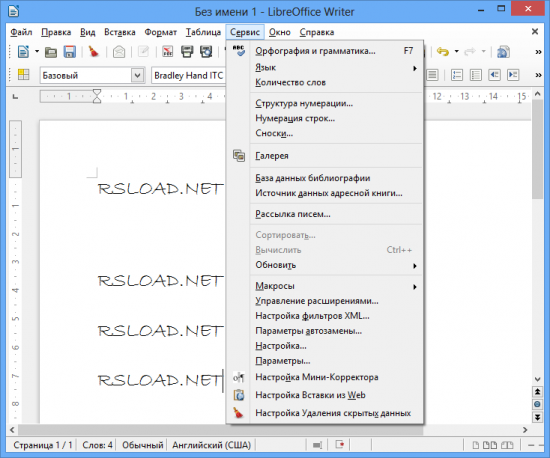Click the Styles and Formatting icon

(x=23, y=74)
